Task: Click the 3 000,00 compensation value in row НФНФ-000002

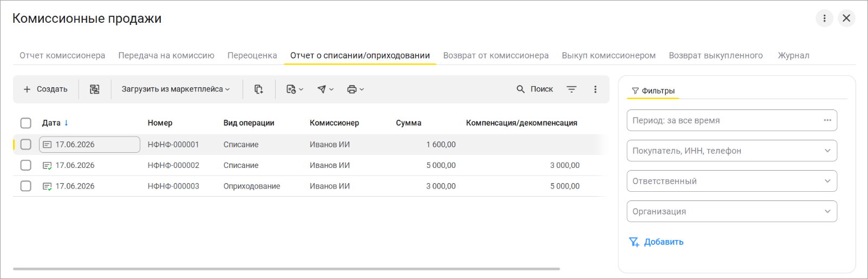Action: 565,165
